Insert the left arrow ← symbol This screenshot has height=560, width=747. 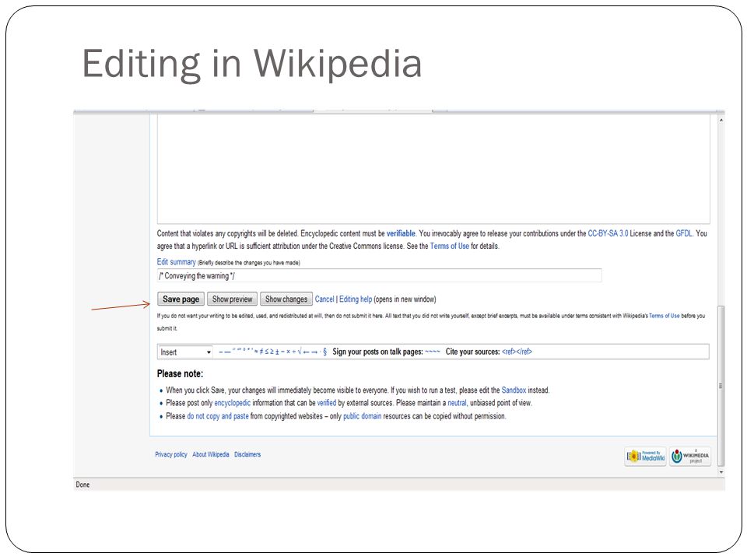tap(307, 352)
